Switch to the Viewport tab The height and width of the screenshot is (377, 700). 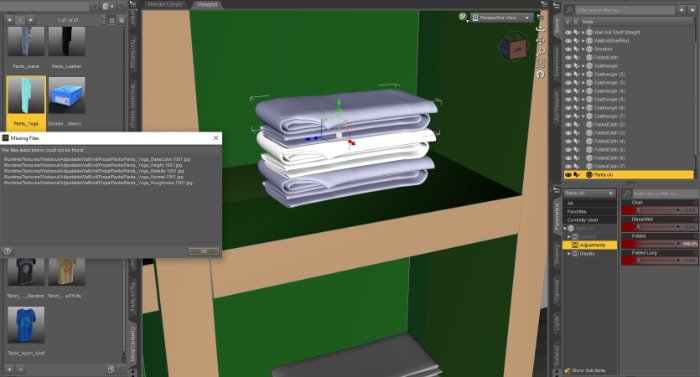(207, 4)
